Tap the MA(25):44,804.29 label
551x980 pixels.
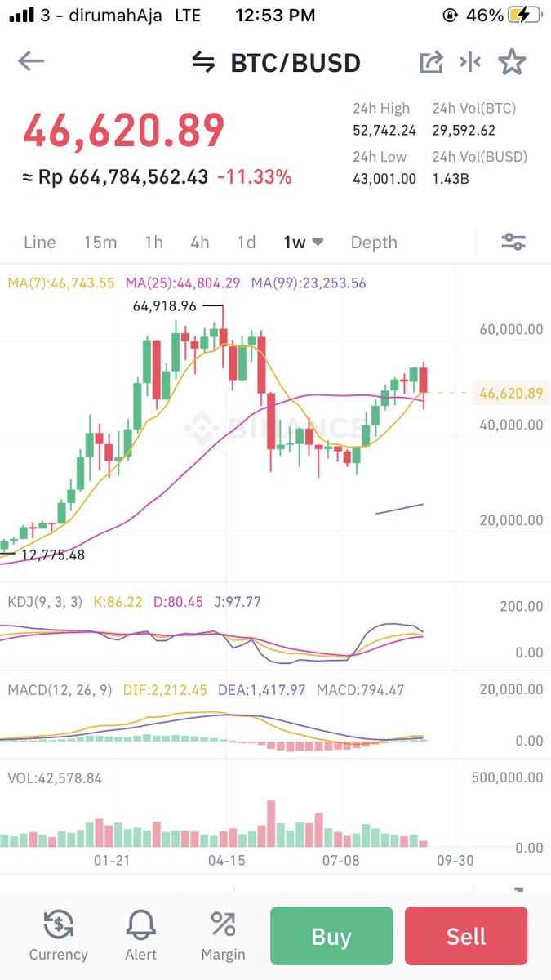pos(183,283)
